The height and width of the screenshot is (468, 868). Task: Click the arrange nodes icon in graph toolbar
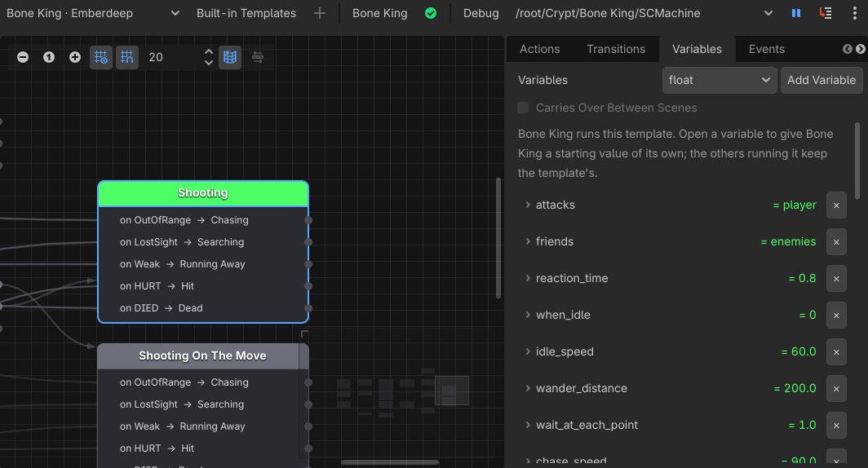point(258,57)
